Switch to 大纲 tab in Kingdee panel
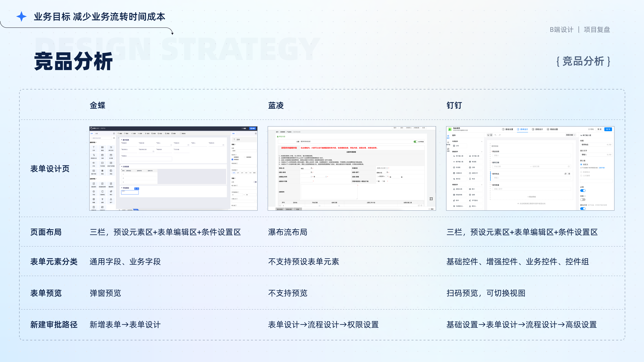Viewport: 644px width, 362px height. tap(96, 133)
